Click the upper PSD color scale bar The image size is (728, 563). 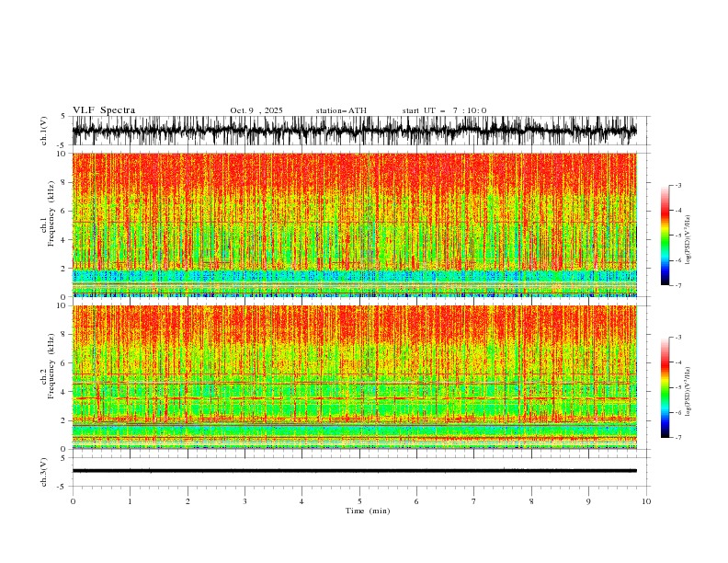click(665, 236)
